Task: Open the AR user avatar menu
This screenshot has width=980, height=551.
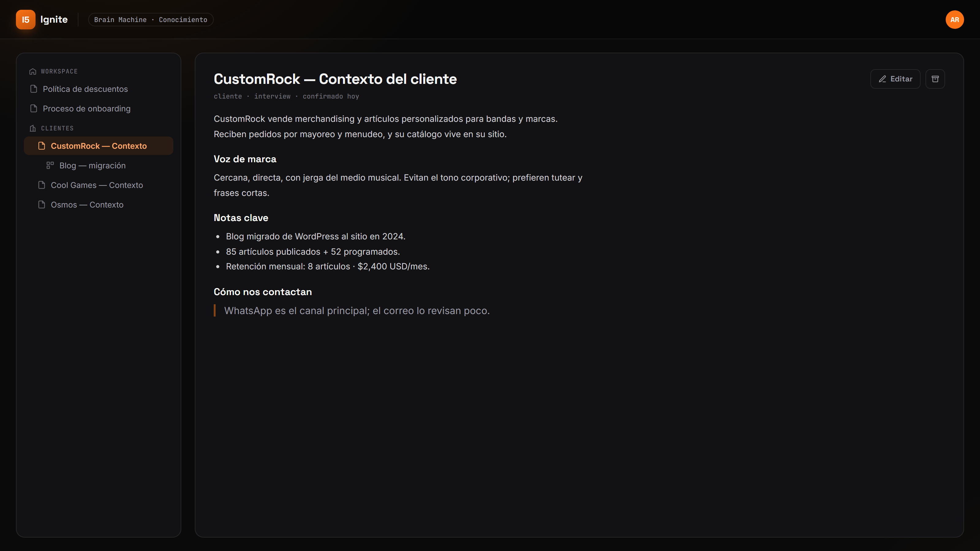Action: click(x=955, y=19)
